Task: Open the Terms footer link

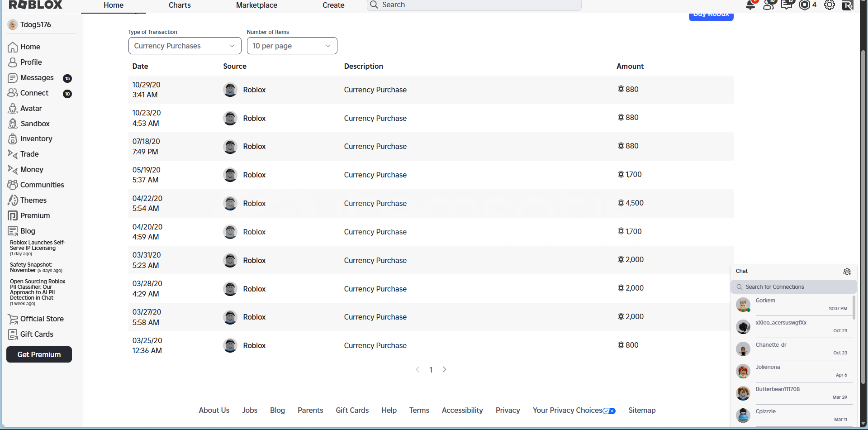Action: (419, 410)
